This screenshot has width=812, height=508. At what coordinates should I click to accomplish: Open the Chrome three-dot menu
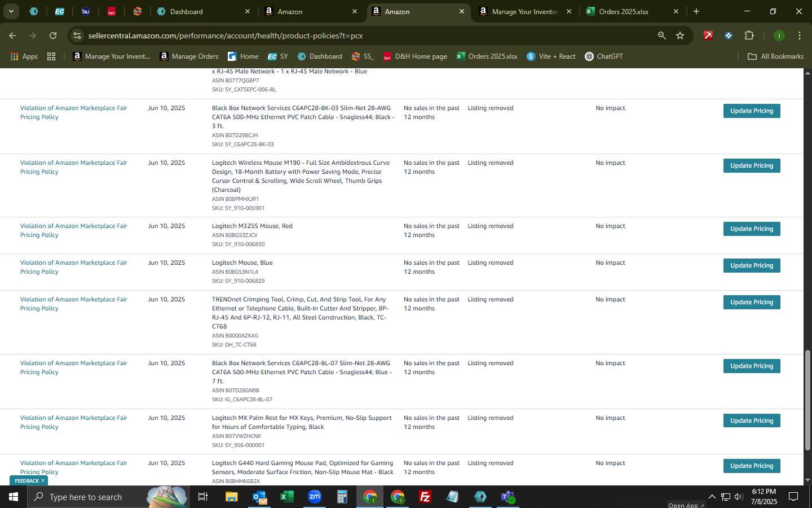800,36
